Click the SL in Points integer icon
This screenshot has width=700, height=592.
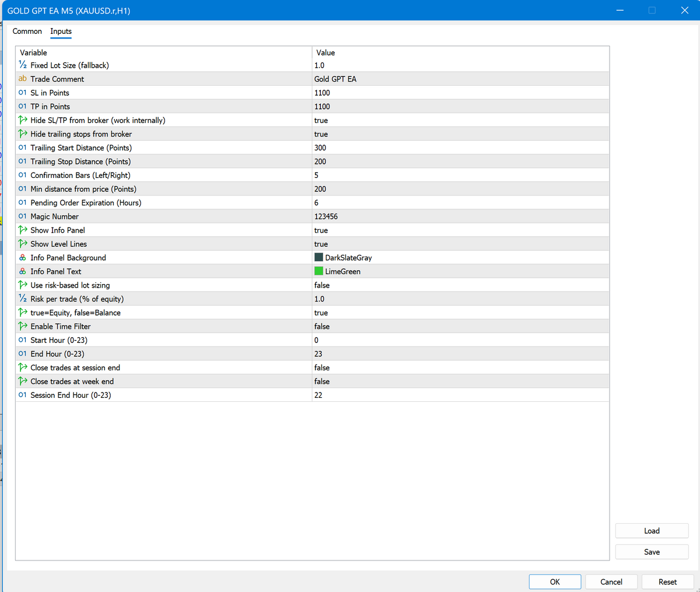(22, 93)
